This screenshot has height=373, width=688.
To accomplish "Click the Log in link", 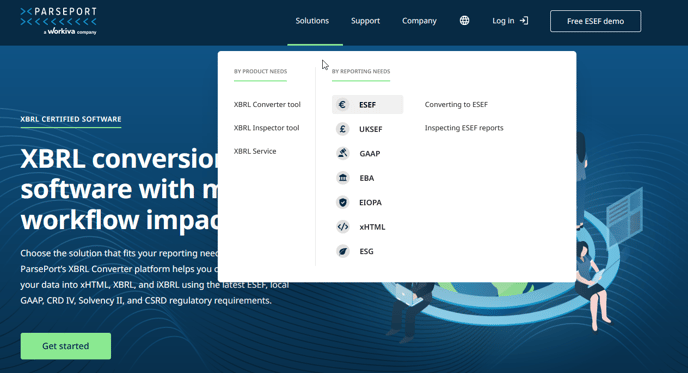I will 503,21.
